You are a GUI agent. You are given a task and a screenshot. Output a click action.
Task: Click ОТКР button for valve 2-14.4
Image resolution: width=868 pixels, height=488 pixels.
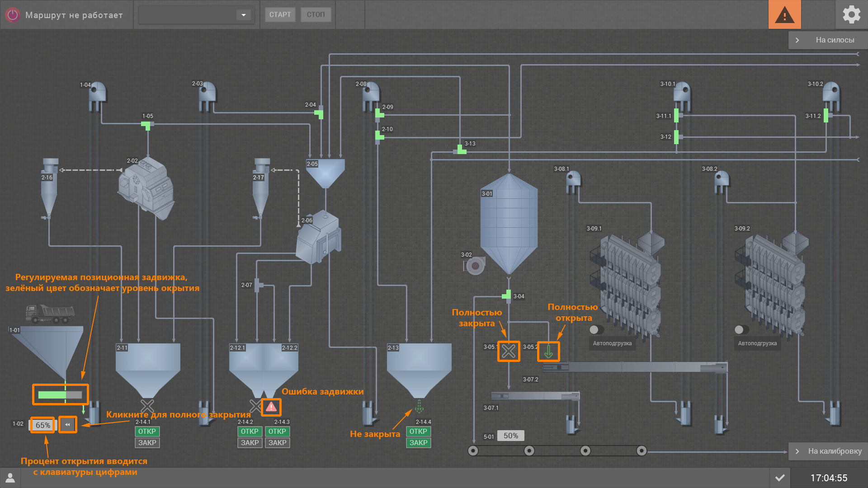tap(418, 432)
